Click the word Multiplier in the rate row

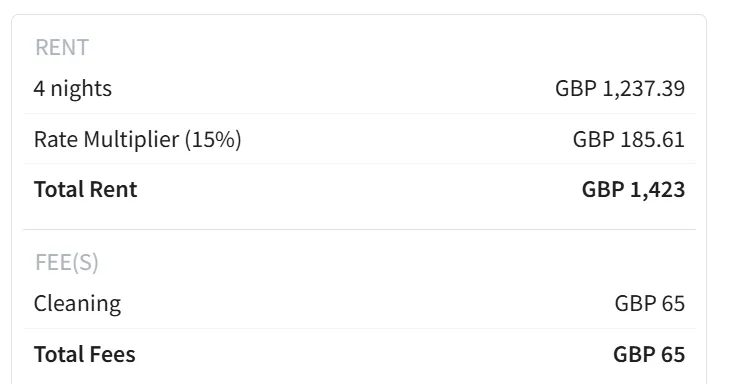[x=131, y=139]
